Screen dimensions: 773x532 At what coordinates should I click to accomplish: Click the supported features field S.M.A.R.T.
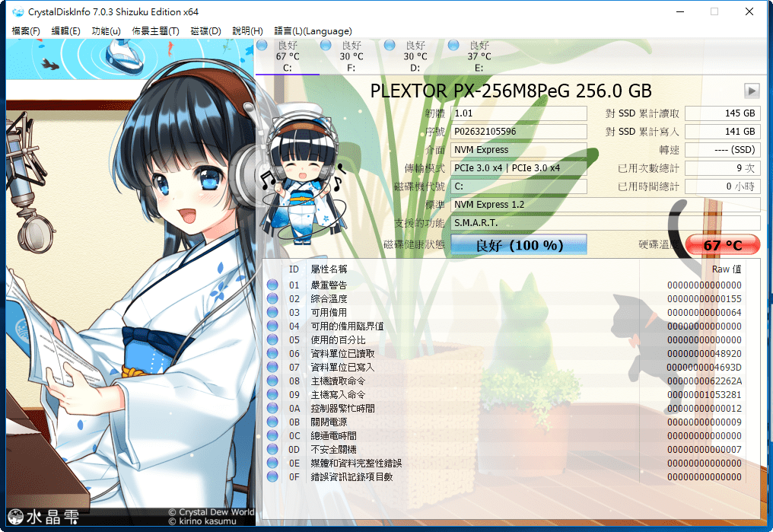[x=606, y=223]
